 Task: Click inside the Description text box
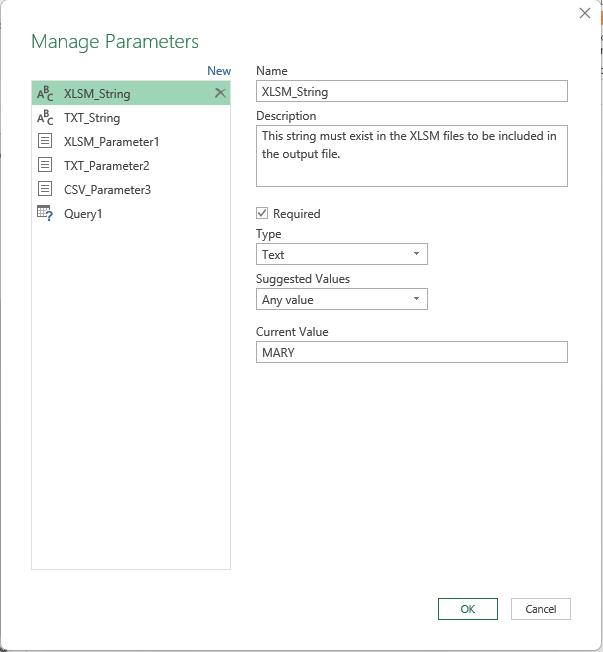click(412, 156)
